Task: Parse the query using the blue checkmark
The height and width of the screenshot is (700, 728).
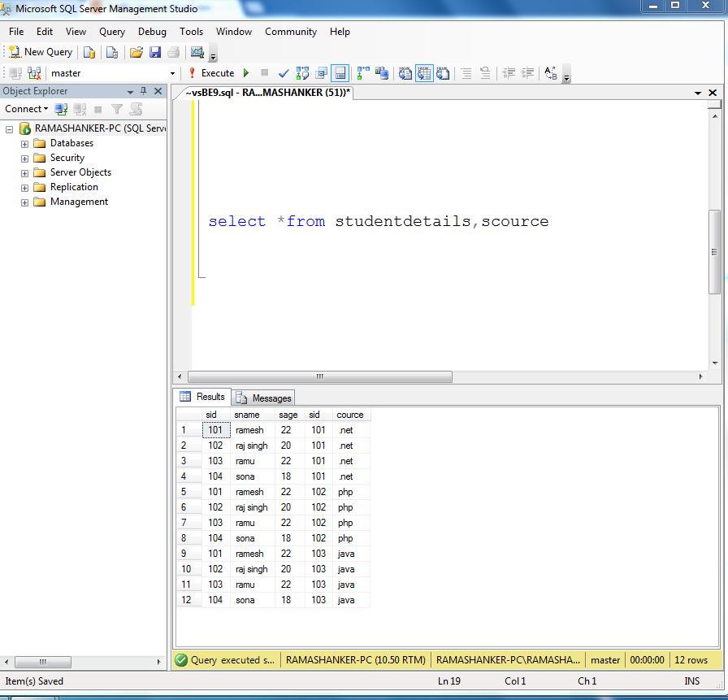Action: tap(283, 73)
